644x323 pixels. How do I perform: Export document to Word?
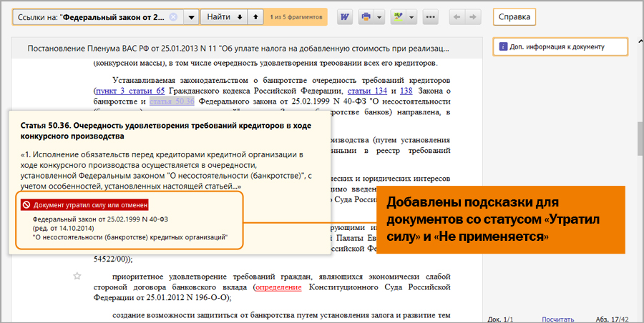tap(344, 16)
